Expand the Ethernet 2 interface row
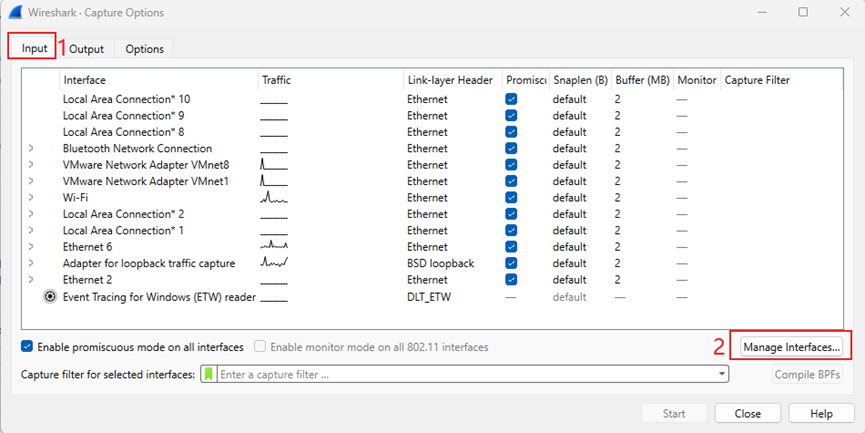The image size is (865, 433). (x=31, y=280)
